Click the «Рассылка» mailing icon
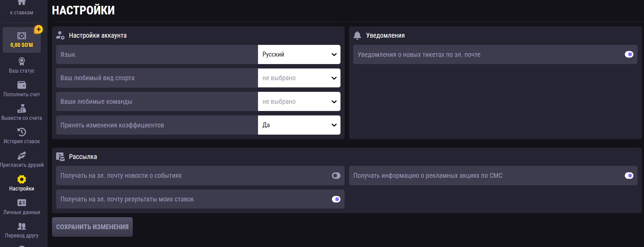Image resolution: width=644 pixels, height=247 pixels. click(60, 157)
